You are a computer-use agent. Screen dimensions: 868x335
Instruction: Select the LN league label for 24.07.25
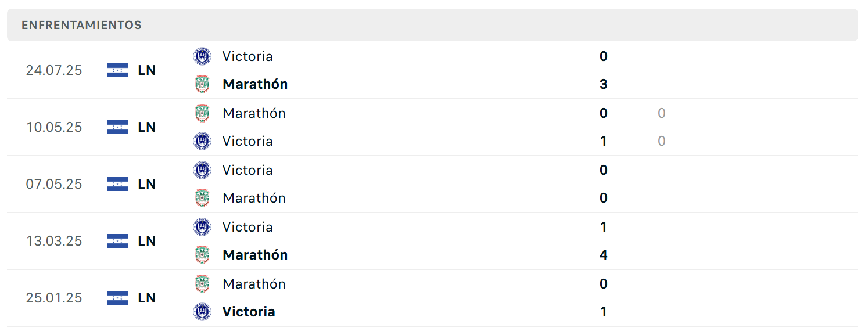click(x=147, y=70)
